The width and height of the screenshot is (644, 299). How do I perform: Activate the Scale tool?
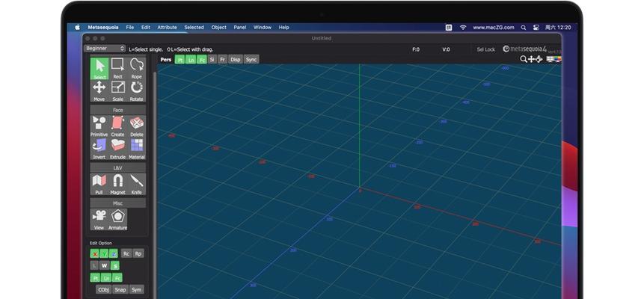pyautogui.click(x=118, y=90)
